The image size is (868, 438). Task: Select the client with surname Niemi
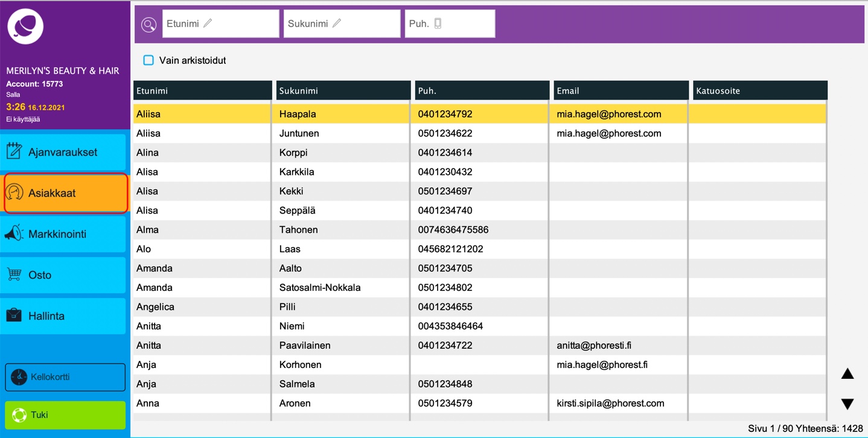click(480, 326)
